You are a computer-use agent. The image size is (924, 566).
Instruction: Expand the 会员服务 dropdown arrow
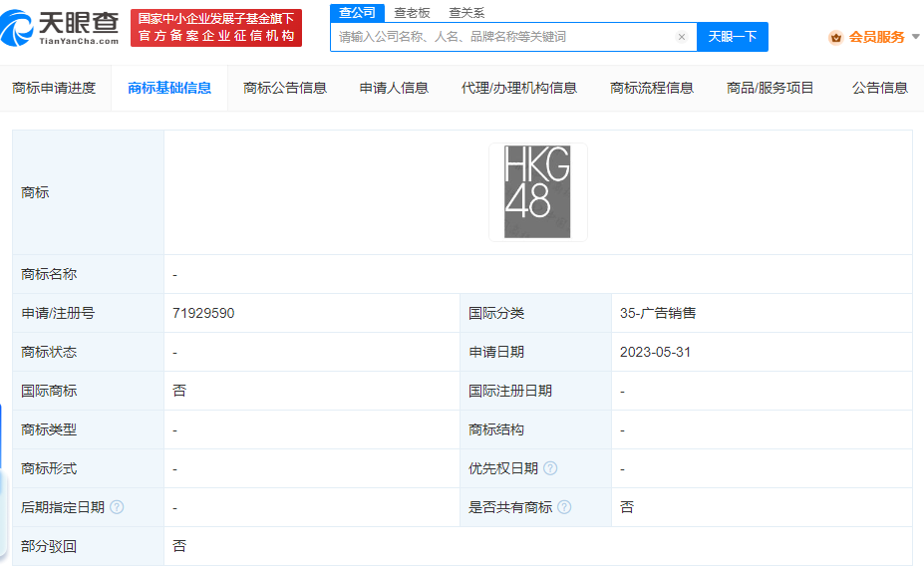point(916,37)
